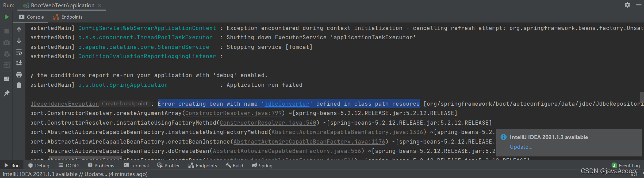Click o.s.s.concurrent.ThreadPoolTaskExecutor logger name
Image resolution: width=644 pixels, height=178 pixels.
[145, 38]
